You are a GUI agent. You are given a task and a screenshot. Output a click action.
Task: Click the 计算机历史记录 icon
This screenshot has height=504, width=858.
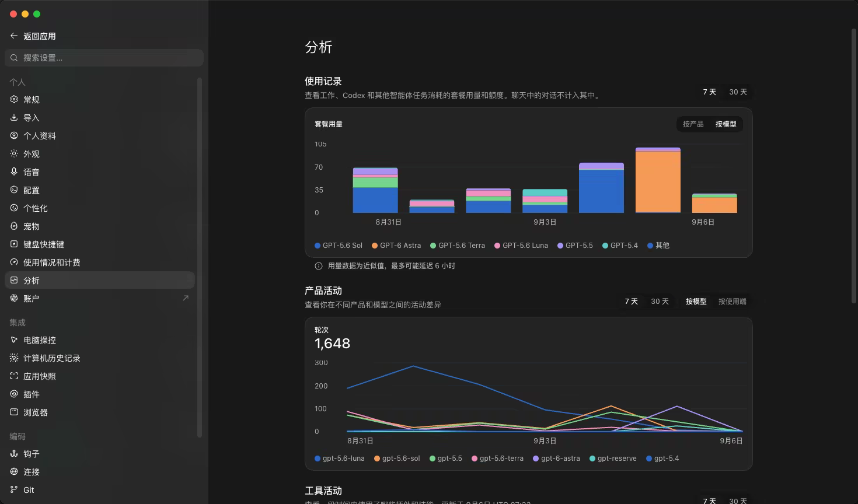point(14,358)
